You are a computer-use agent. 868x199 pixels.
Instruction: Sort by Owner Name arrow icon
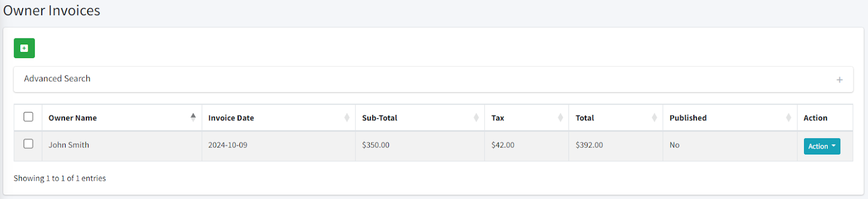click(193, 117)
